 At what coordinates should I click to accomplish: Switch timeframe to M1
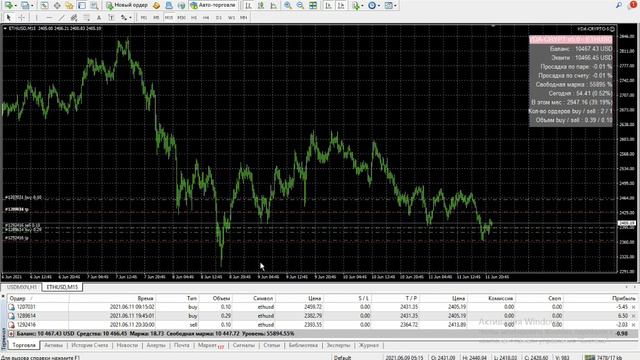(144, 18)
